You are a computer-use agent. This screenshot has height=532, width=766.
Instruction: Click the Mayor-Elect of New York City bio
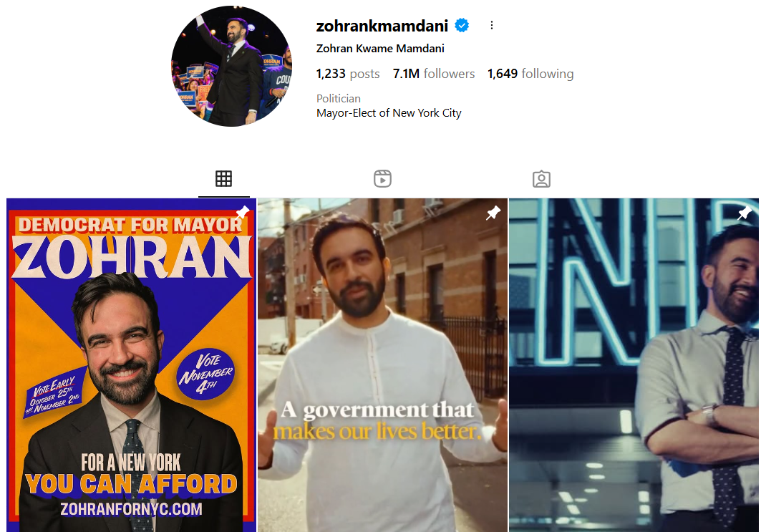389,113
